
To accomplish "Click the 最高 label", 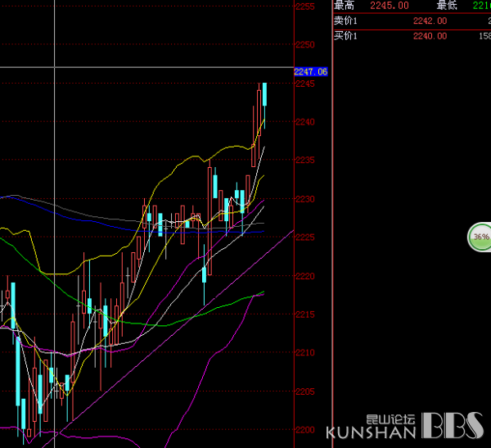I will click(344, 6).
